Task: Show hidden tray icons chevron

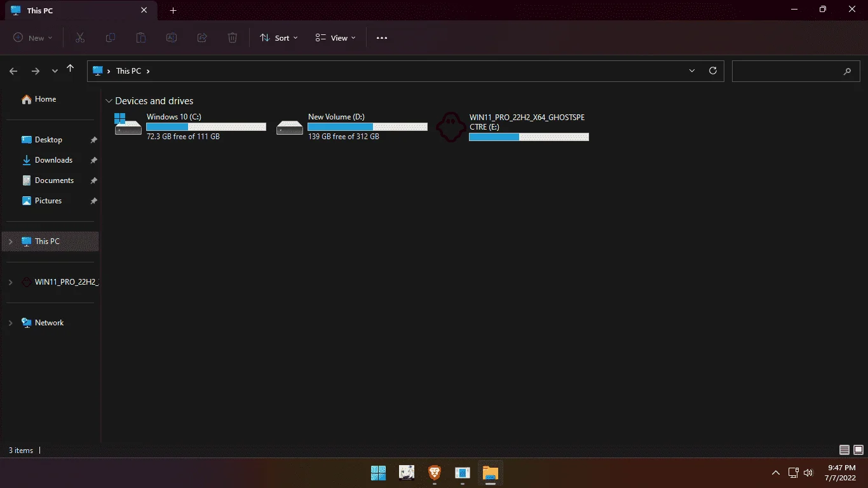Action: click(776, 473)
